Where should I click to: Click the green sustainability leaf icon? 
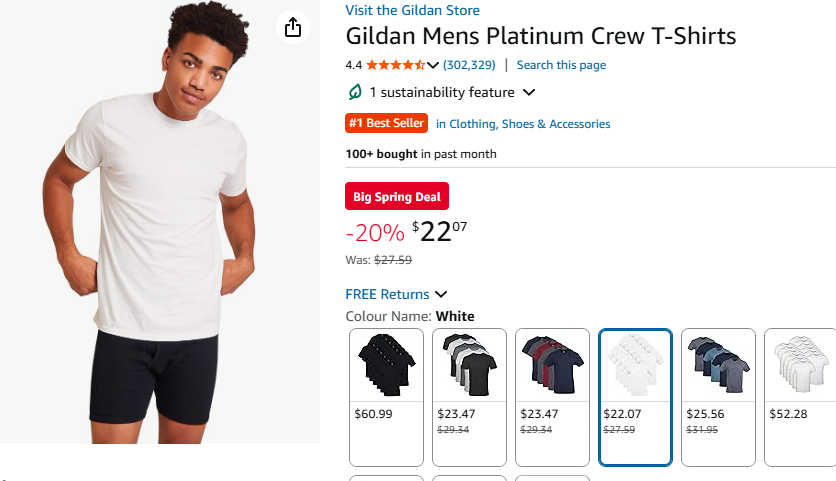[x=354, y=92]
